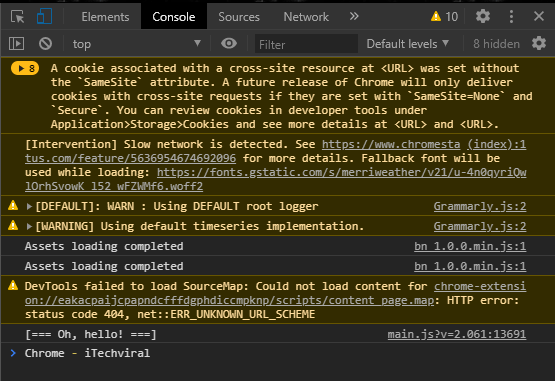The width and height of the screenshot is (555, 381).
Task: Open the Sources tab
Action: pos(239,17)
